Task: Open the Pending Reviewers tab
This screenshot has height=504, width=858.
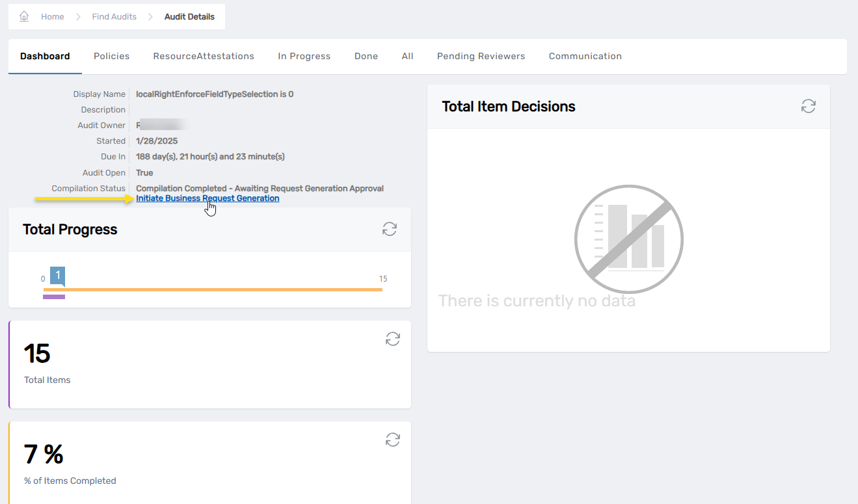Action: (481, 57)
